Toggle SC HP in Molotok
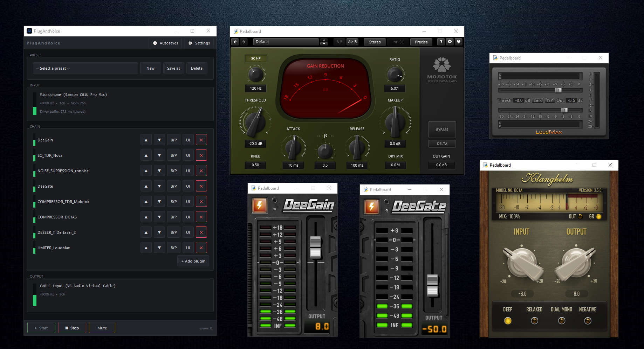This screenshot has height=349, width=644. [256, 58]
